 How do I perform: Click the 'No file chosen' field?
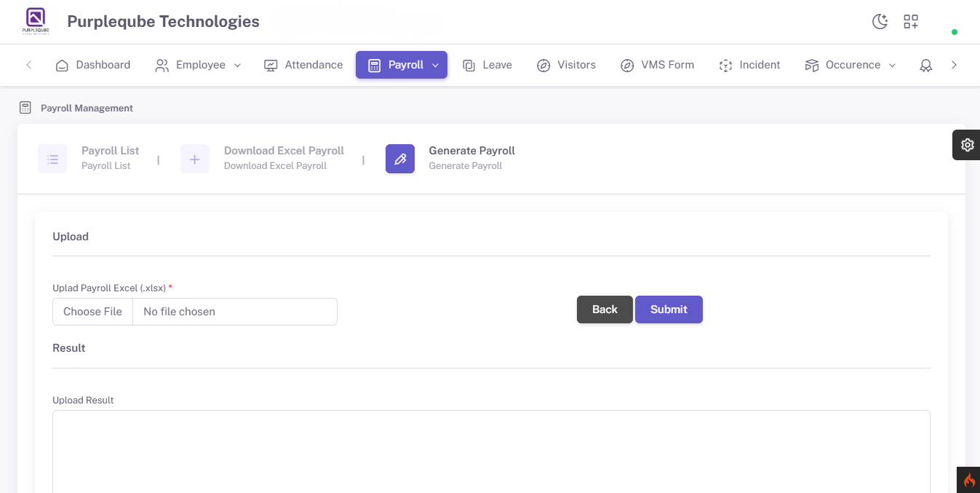pos(235,312)
